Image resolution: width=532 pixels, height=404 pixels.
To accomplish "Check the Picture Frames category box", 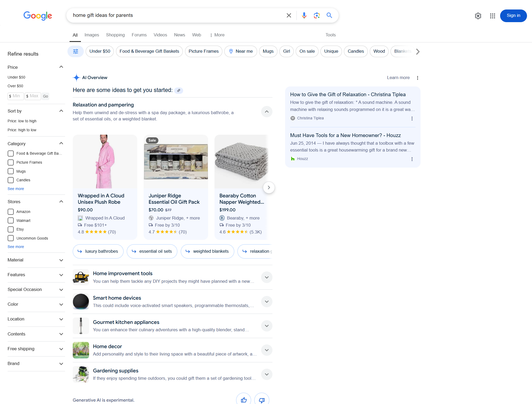I will (11, 162).
